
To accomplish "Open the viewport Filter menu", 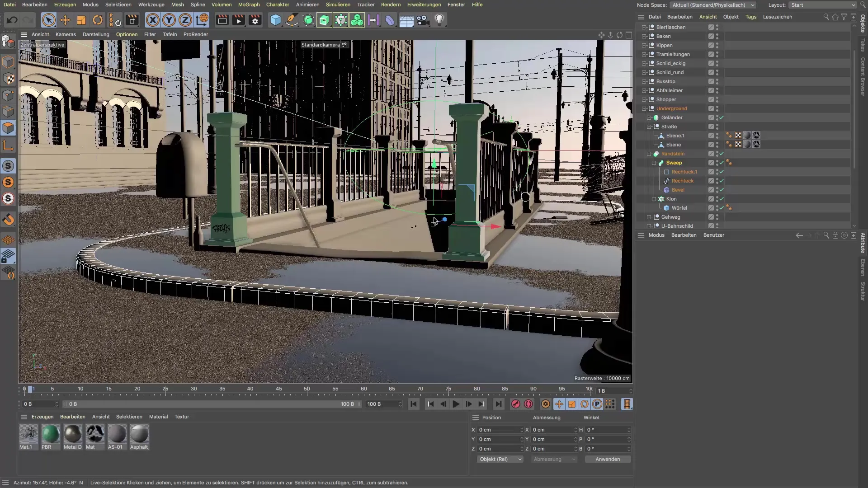I will coord(150,34).
